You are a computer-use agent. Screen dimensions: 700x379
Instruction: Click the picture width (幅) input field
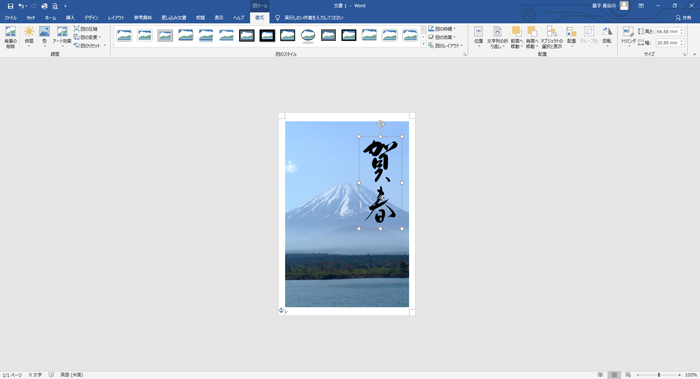(670, 43)
